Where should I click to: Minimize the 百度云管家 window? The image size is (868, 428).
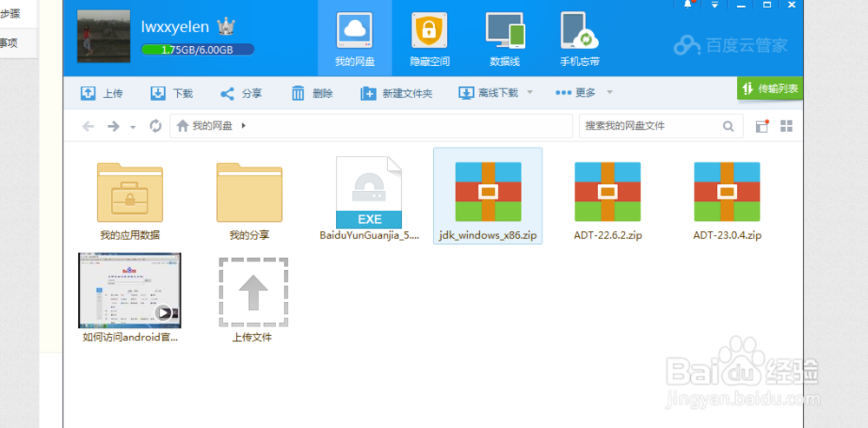point(741,4)
